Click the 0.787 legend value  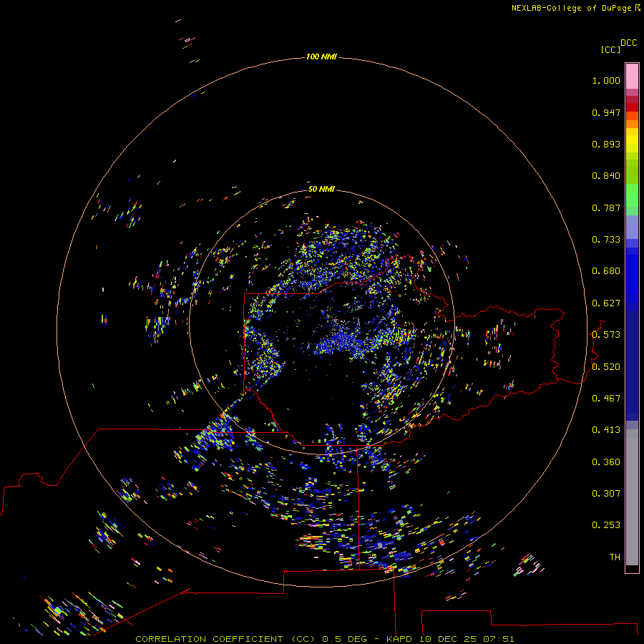tap(606, 208)
